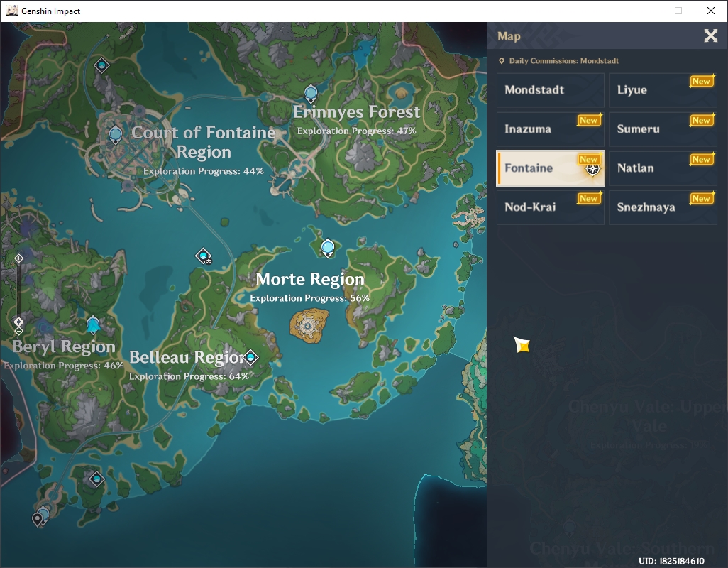Click the custom black pin marker
Screen dimensions: 728x568
point(37,519)
